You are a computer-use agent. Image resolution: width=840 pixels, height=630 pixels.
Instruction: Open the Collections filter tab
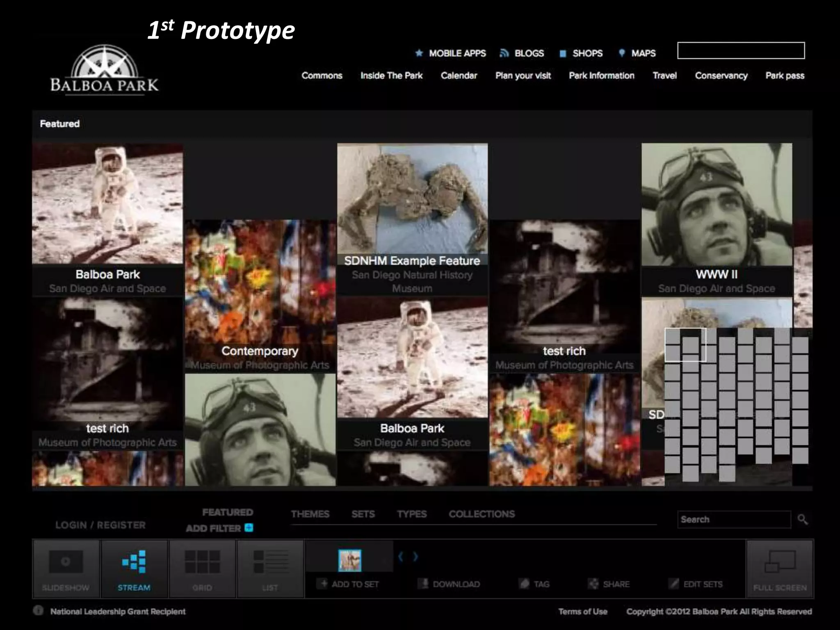tap(482, 514)
